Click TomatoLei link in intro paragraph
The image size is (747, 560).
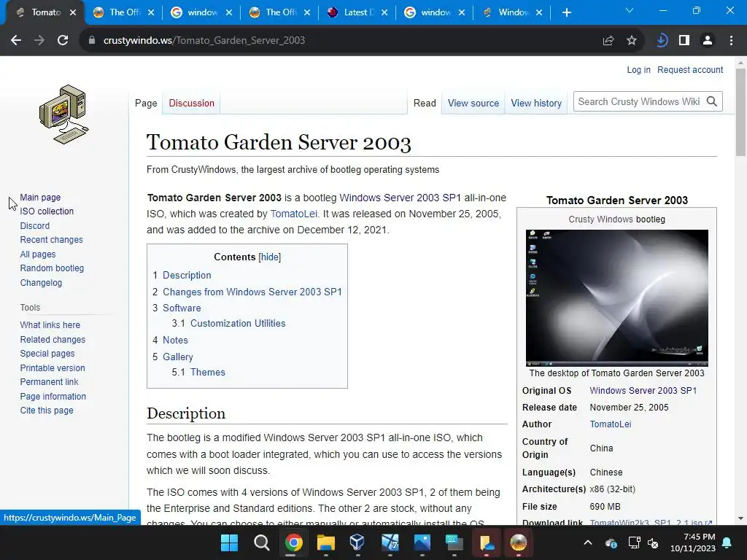tap(293, 214)
